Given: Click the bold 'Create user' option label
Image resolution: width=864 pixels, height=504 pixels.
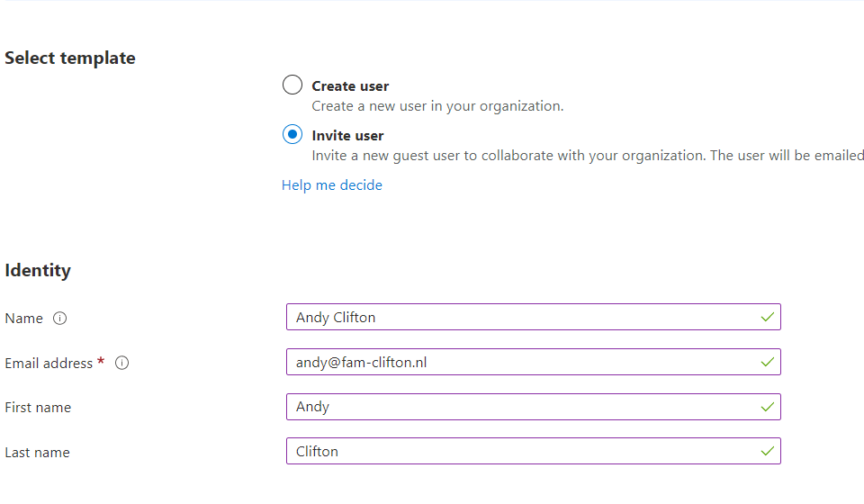Looking at the screenshot, I should pyautogui.click(x=350, y=86).
